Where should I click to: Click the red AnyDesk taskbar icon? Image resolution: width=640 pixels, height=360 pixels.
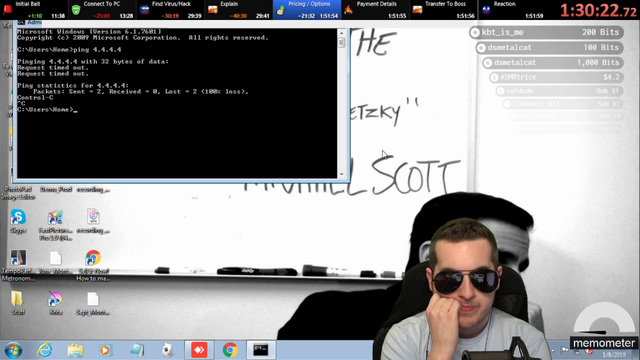[199, 350]
